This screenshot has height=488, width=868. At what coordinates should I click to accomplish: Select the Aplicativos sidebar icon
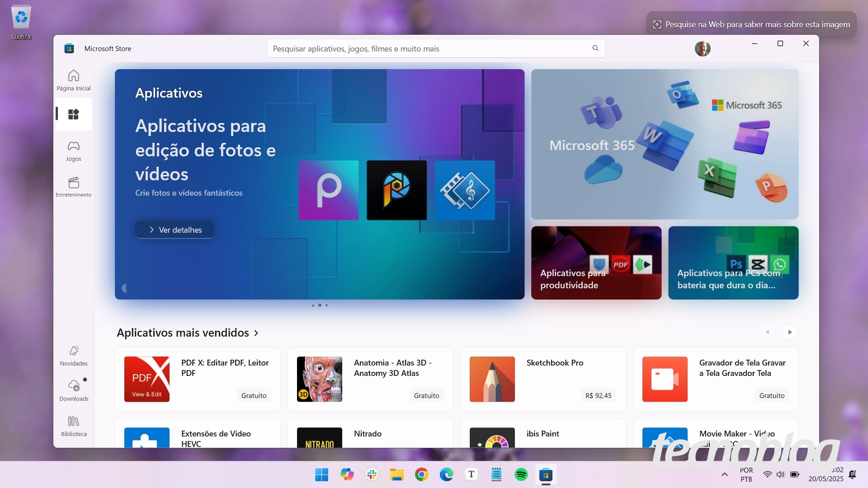pos(74,114)
